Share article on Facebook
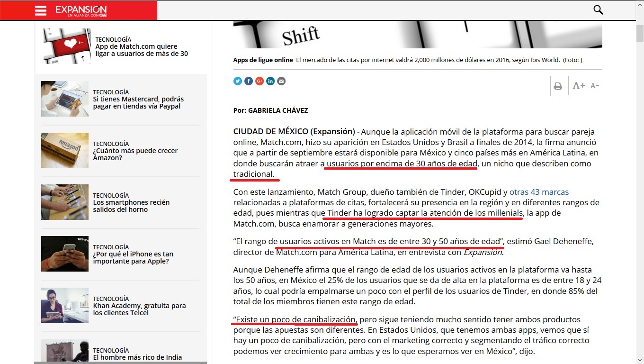 (x=249, y=81)
